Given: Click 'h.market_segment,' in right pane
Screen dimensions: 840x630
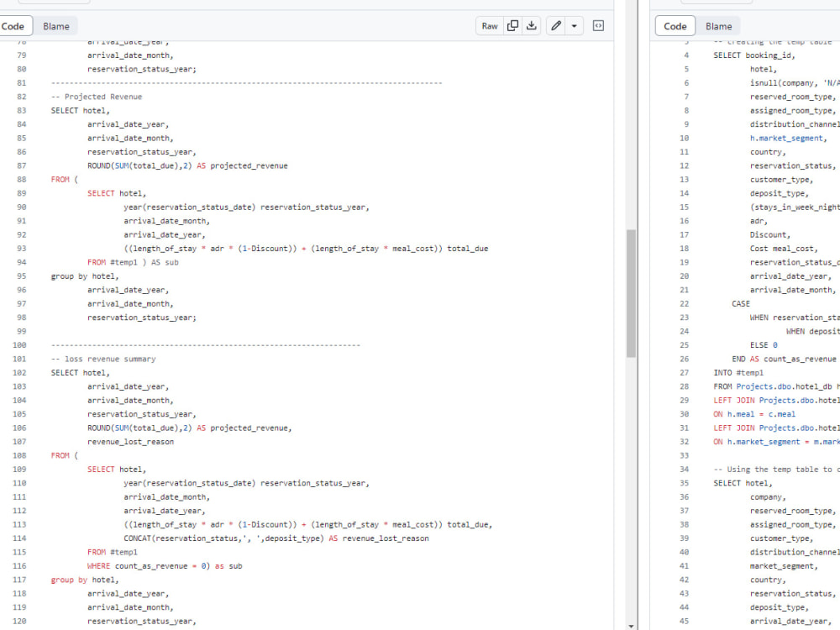Looking at the screenshot, I should pos(789,139).
